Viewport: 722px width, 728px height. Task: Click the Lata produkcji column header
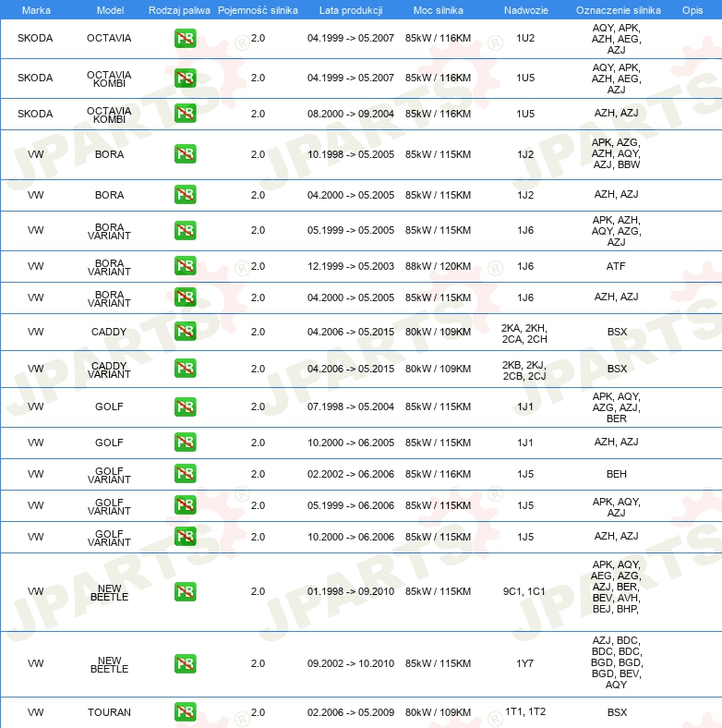point(351,10)
